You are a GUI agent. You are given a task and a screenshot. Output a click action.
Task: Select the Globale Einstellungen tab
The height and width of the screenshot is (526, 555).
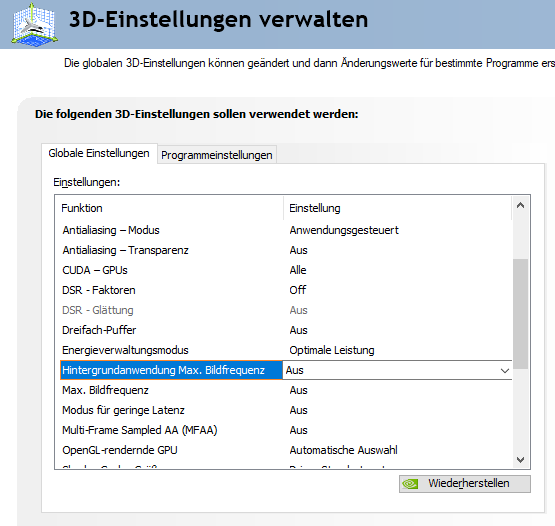(99, 153)
